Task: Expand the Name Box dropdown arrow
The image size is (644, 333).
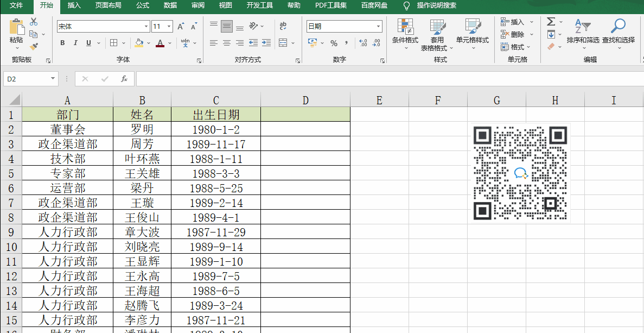Action: pyautogui.click(x=53, y=79)
